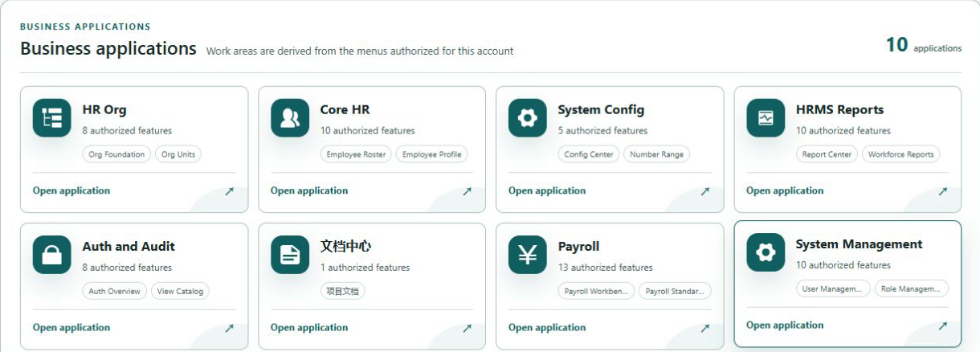Click the System Management gear icon

[766, 252]
